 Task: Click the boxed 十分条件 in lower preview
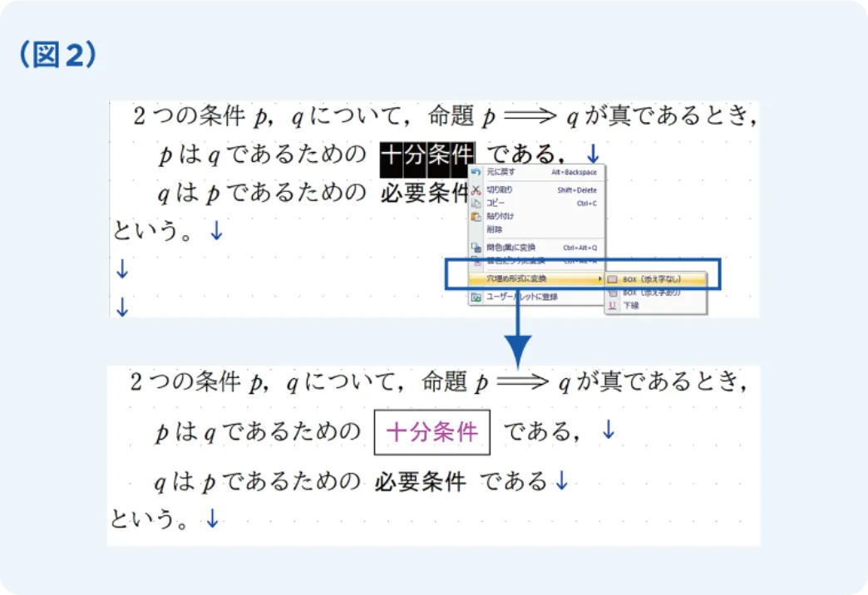[432, 431]
